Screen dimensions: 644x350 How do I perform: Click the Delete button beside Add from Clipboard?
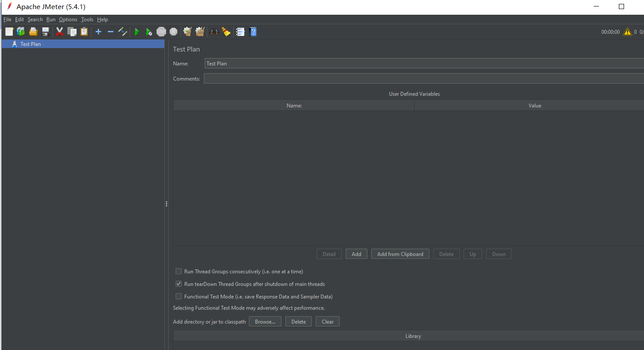[x=446, y=254]
